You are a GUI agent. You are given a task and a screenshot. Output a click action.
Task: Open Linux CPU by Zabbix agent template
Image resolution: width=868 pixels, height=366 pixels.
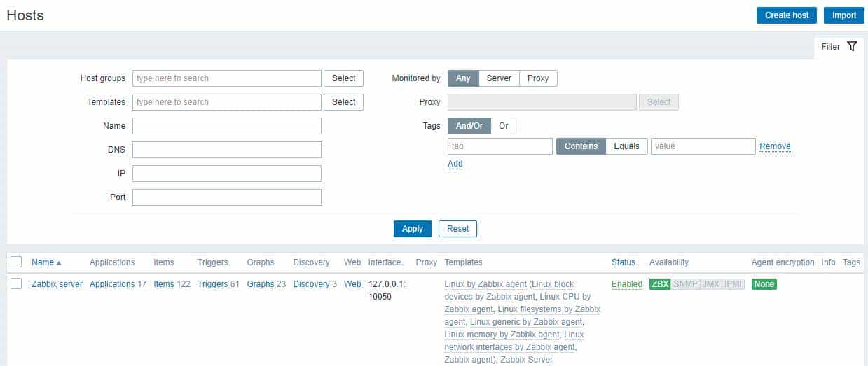pos(518,303)
